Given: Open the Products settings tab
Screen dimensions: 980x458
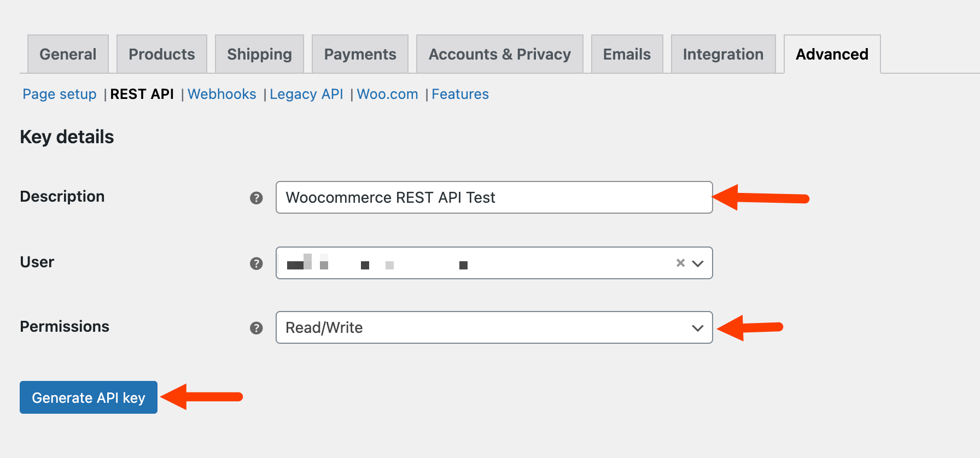Looking at the screenshot, I should tap(161, 54).
